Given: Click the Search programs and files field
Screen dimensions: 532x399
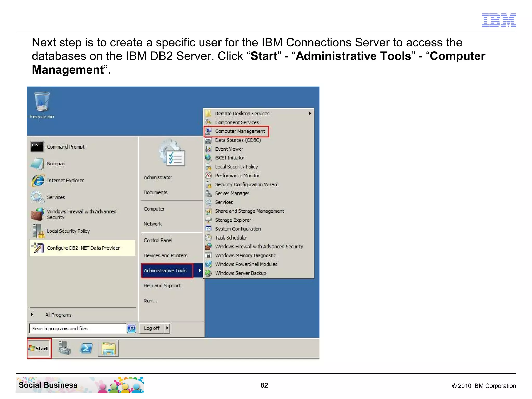Looking at the screenshot, I should click(78, 328).
